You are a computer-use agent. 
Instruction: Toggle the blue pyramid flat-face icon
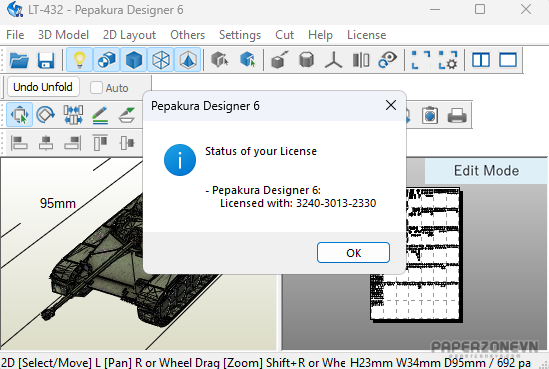point(188,60)
